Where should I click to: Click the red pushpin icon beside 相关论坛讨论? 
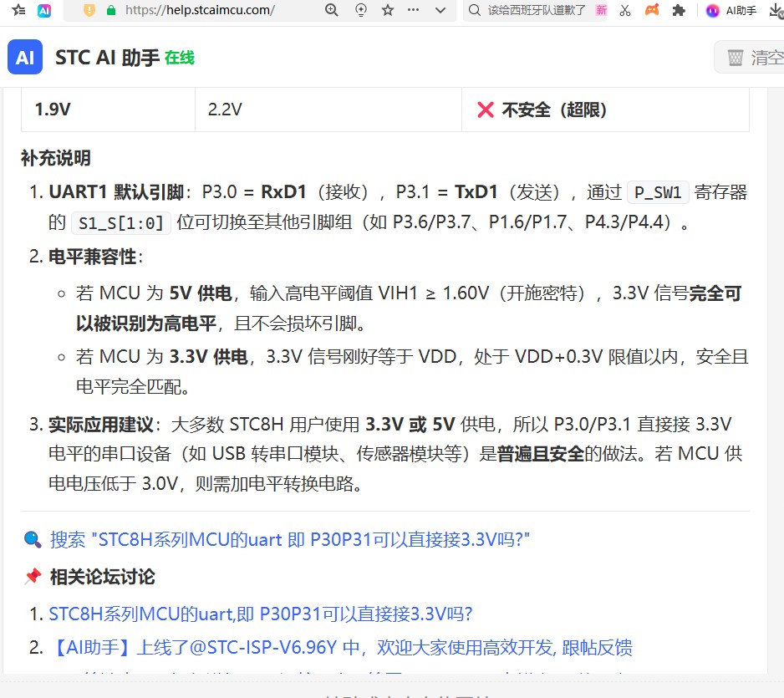tap(33, 577)
